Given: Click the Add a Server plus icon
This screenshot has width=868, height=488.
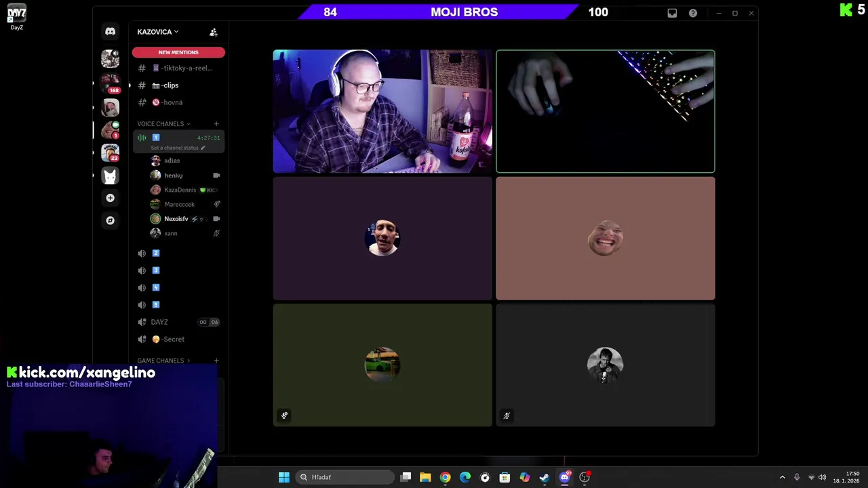Looking at the screenshot, I should pyautogui.click(x=110, y=198).
